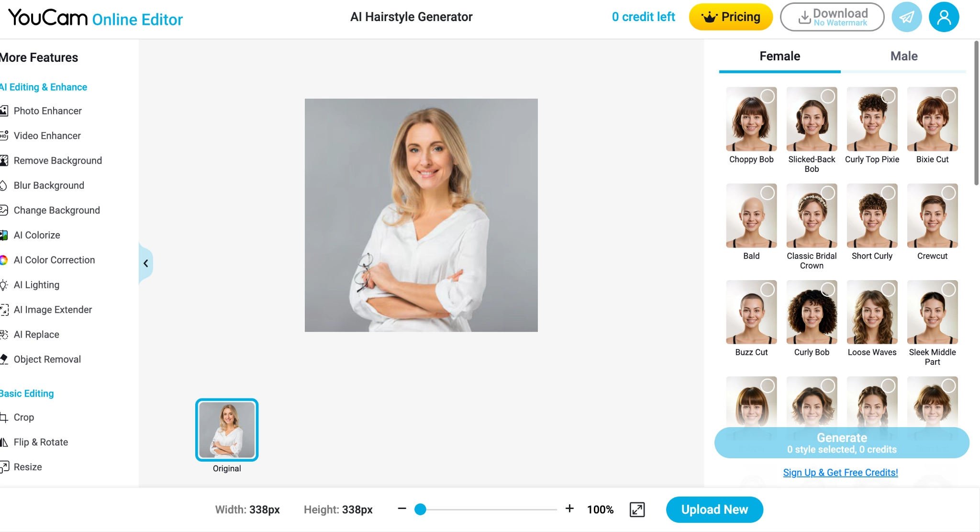Click Sign Up & Get Free Credits link

(x=841, y=472)
